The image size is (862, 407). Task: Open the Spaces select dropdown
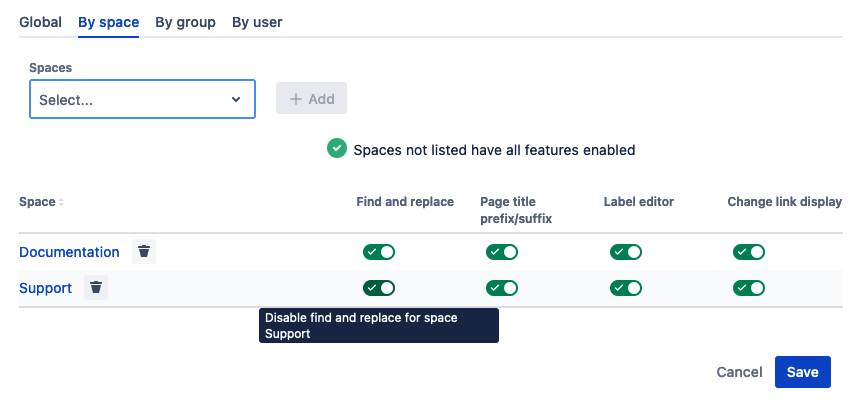click(130, 100)
